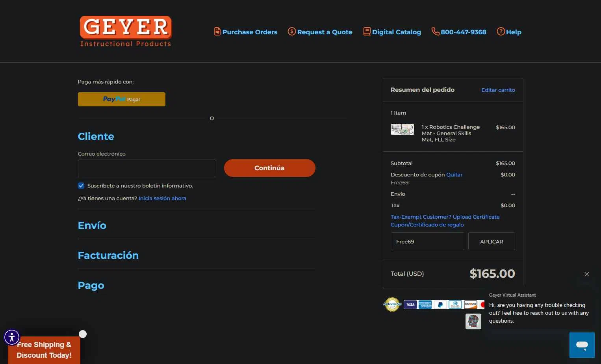The width and height of the screenshot is (601, 364).
Task: Click Quitar to remove coupon
Action: (454, 175)
